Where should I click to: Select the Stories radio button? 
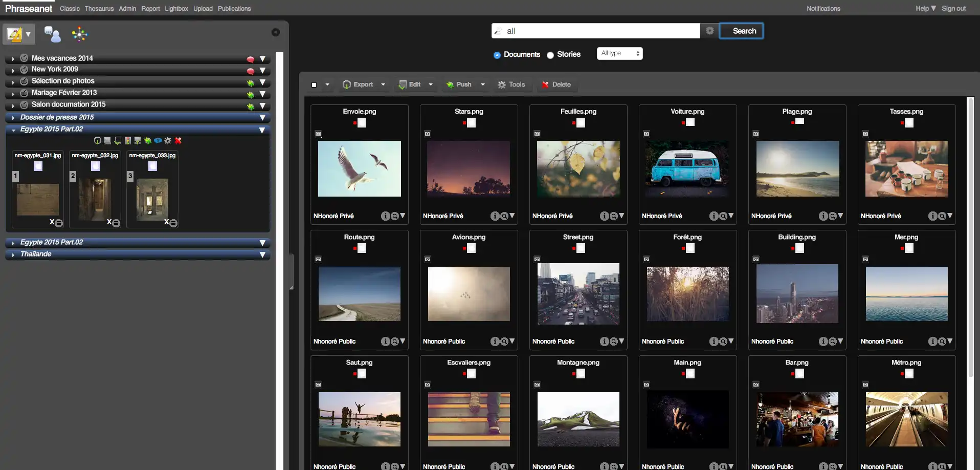click(x=550, y=55)
